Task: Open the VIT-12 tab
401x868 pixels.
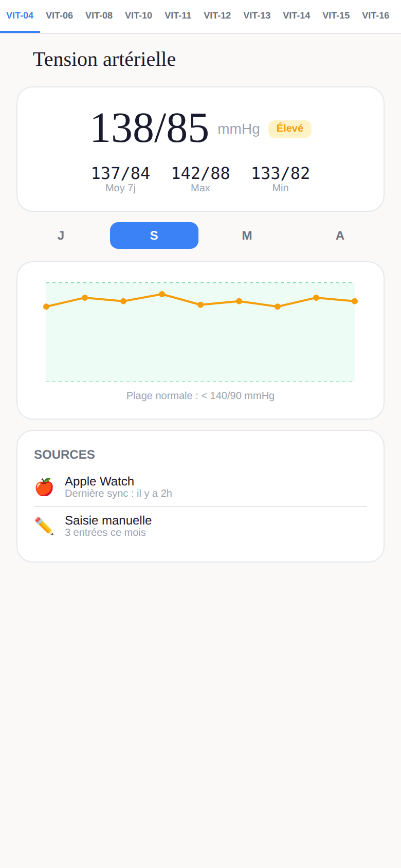Action: [x=217, y=16]
